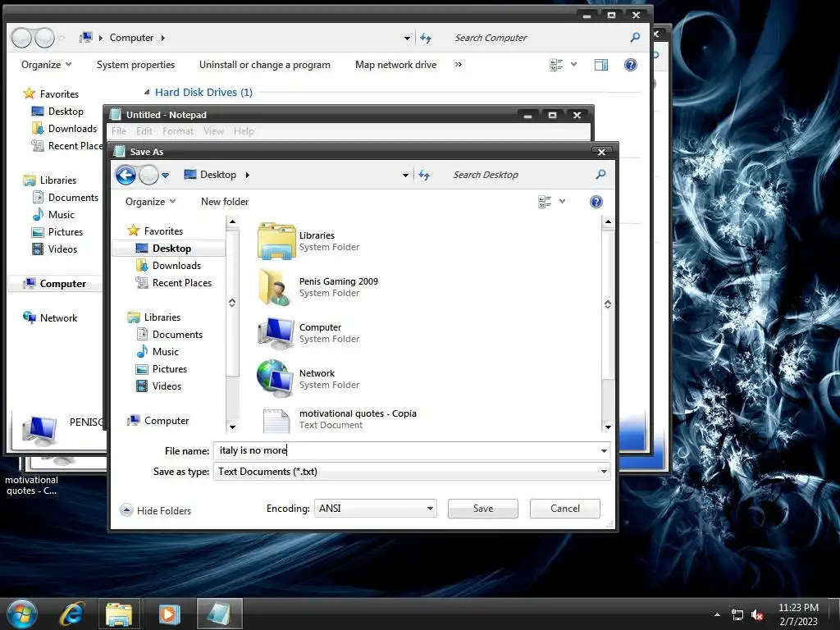Click Refresh icon in Save As address bar
Viewport: 840px width, 630px height.
click(x=424, y=175)
